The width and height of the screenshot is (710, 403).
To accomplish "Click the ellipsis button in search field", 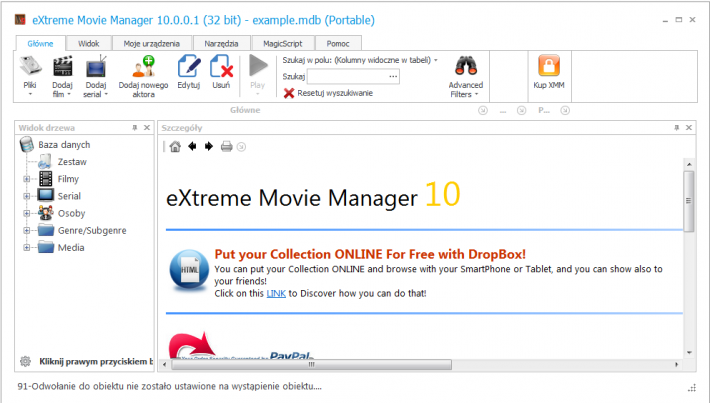I will tap(393, 77).
